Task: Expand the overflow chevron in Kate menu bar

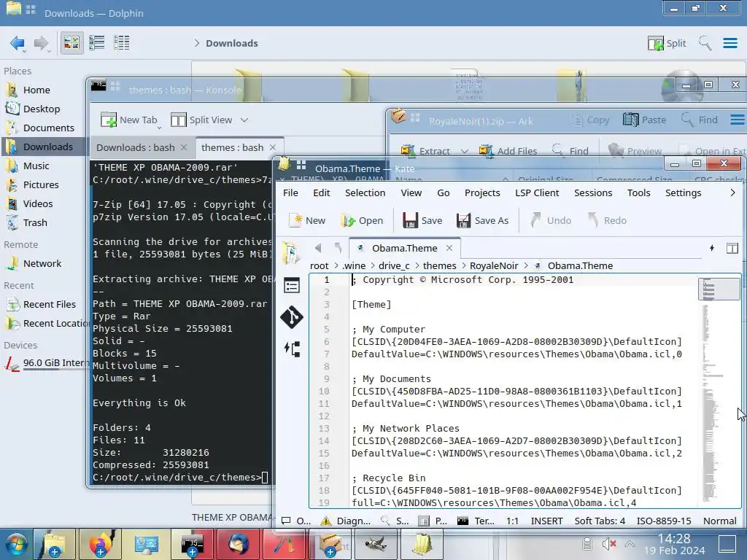Action: click(732, 192)
